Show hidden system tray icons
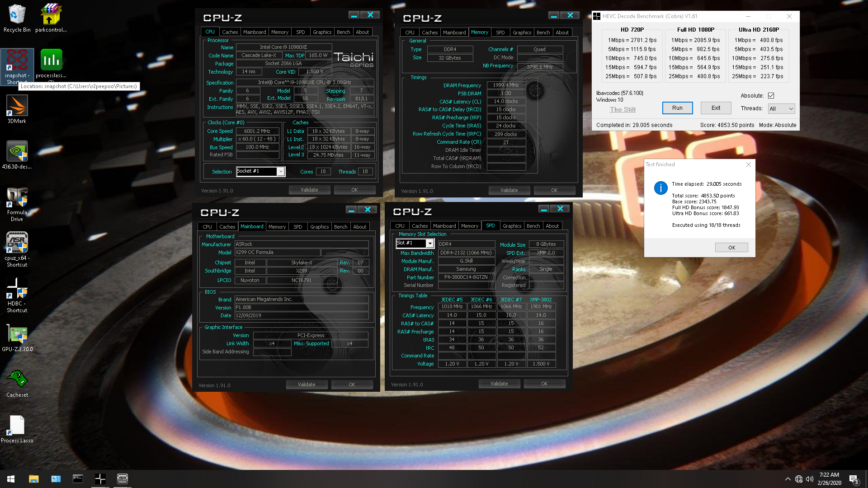This screenshot has width=868, height=488. point(788,479)
